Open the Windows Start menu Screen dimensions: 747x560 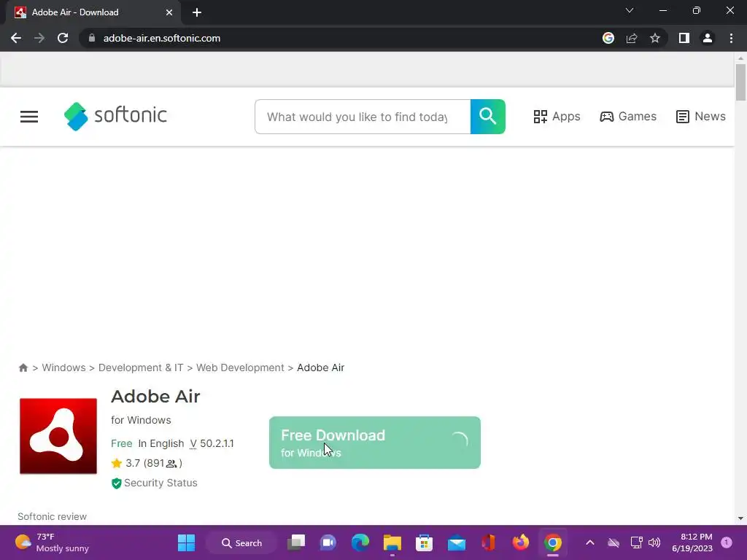pos(186,542)
